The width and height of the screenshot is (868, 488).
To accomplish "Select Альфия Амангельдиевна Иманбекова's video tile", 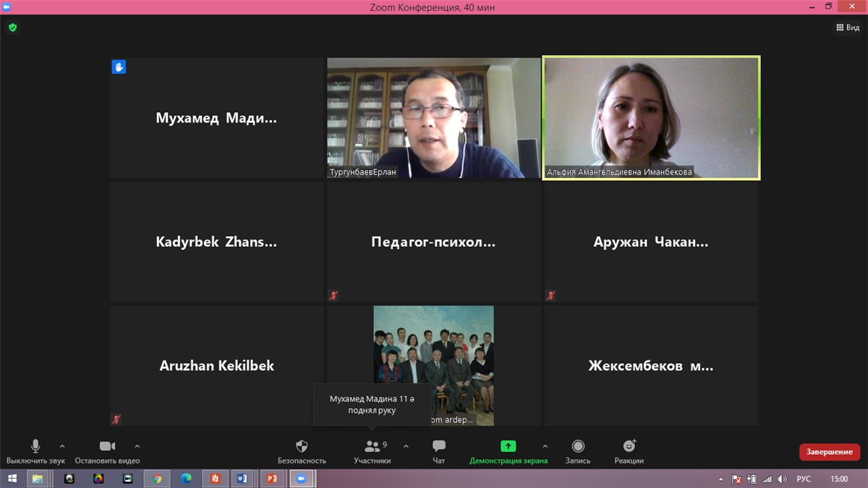I will click(x=651, y=117).
